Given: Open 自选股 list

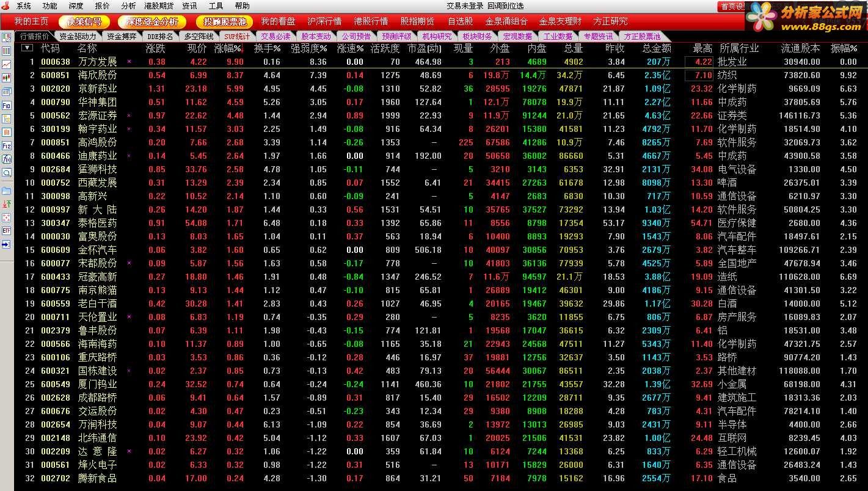Looking at the screenshot, I should (x=460, y=21).
